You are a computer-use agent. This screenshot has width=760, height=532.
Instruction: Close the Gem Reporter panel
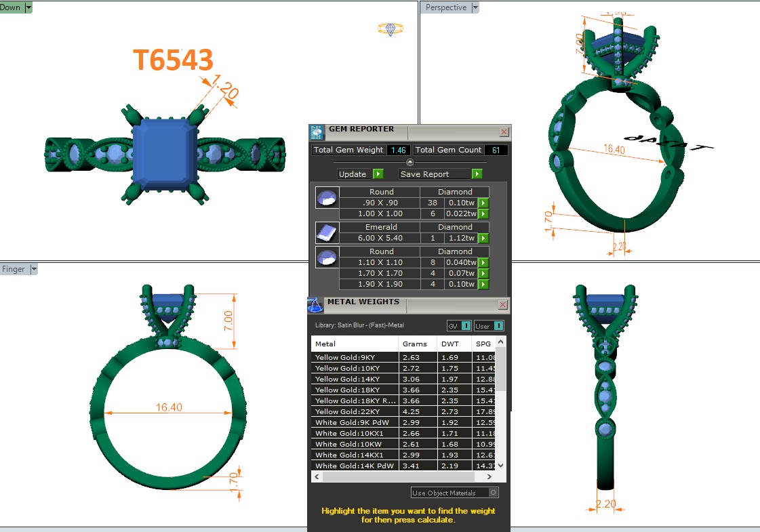coord(504,131)
